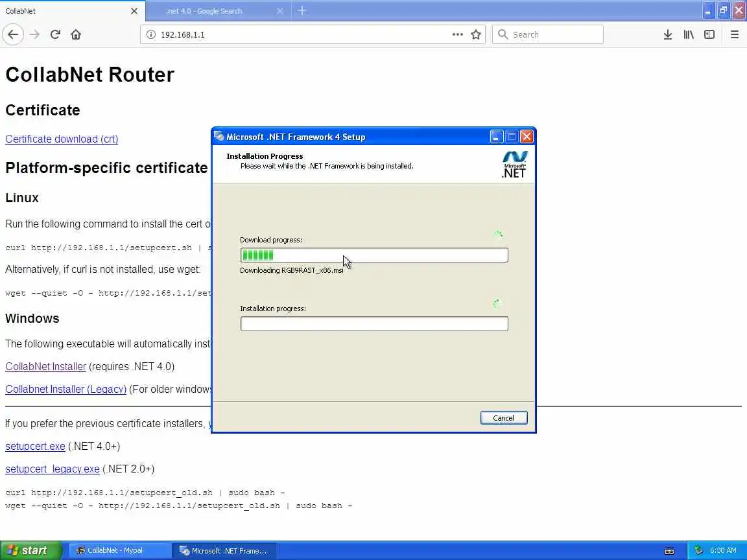Viewport: 747px width, 560px height.
Task: Open Certificate download (crt) link
Action: coord(62,139)
